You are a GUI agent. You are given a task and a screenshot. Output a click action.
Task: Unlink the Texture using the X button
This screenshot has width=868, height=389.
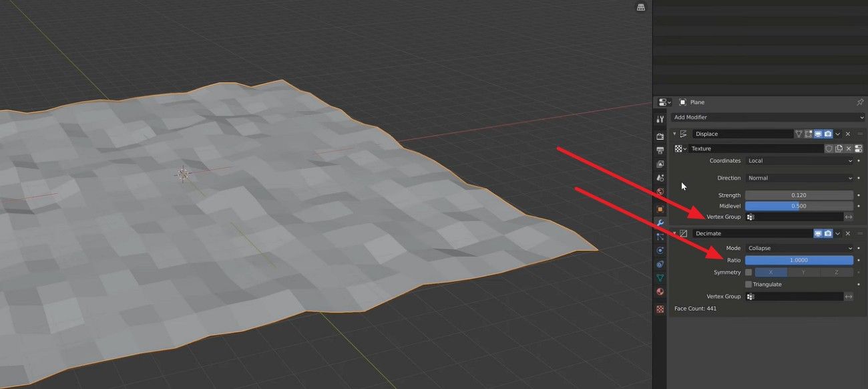click(x=849, y=148)
